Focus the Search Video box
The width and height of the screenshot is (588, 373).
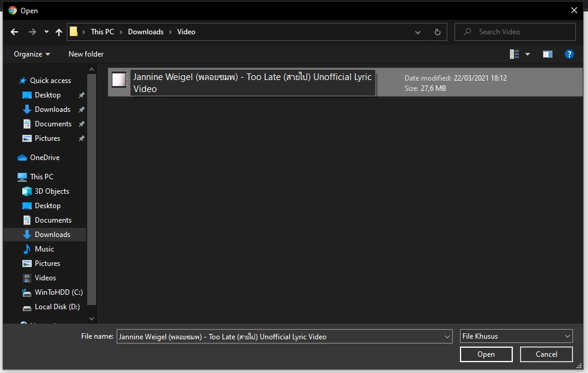515,32
